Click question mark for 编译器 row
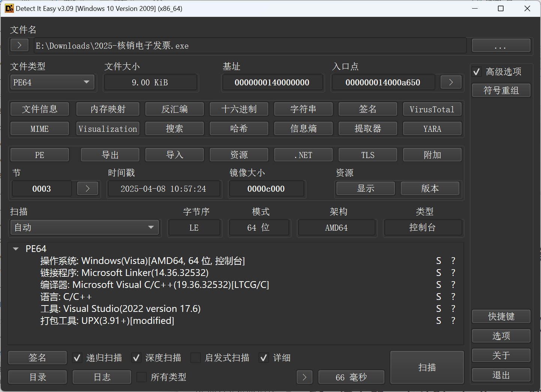541x392 pixels. [x=453, y=285]
